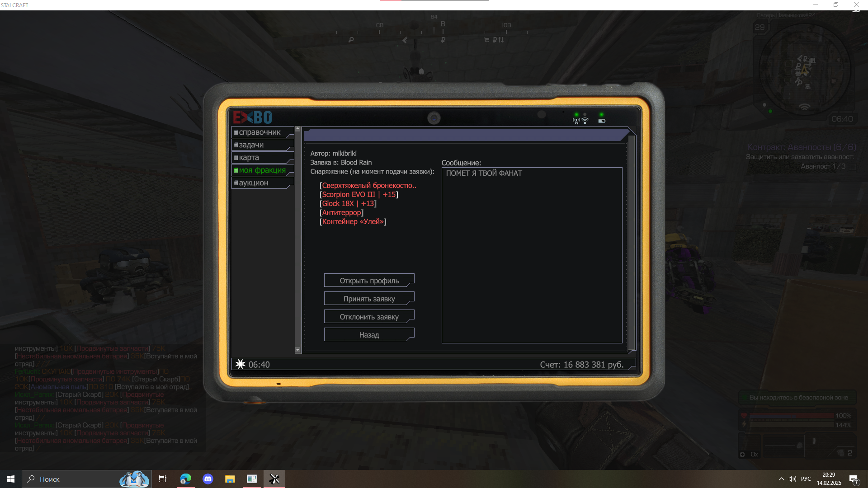
Task: Click the Поиск taskbar search box
Action: 87,479
